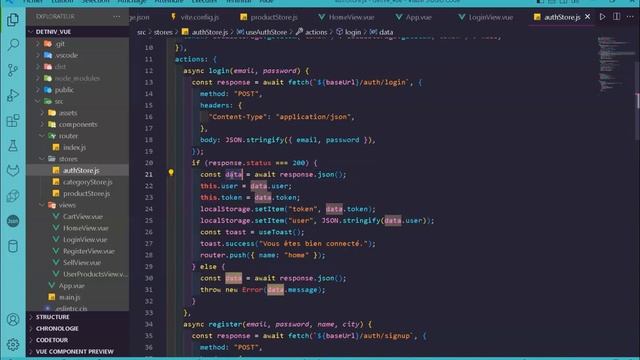Screen dimensions: 640x360
Task: Close the authStore.js tab
Action: click(587, 17)
